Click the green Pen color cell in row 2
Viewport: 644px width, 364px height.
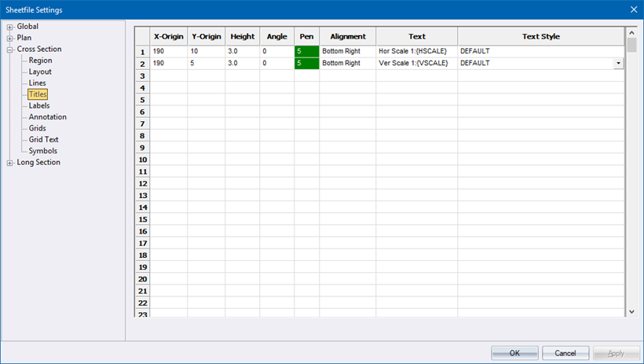[x=306, y=63]
